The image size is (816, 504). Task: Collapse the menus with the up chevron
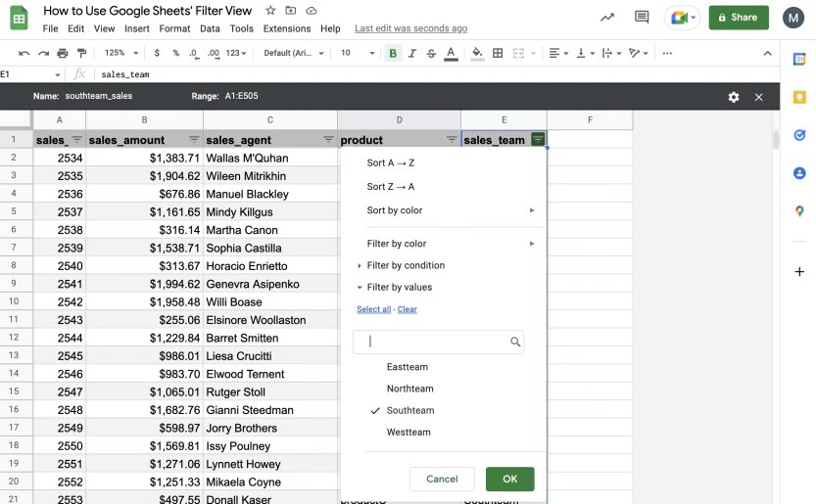coord(768,53)
